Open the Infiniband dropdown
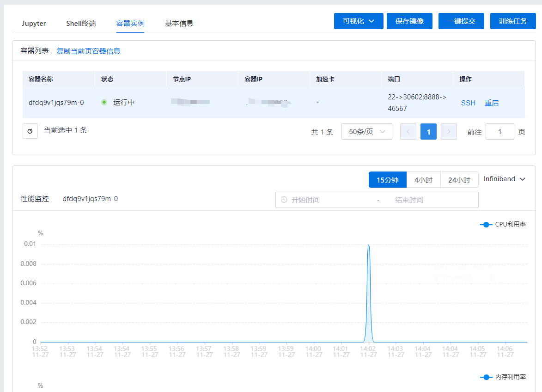The height and width of the screenshot is (392, 542). coord(504,179)
